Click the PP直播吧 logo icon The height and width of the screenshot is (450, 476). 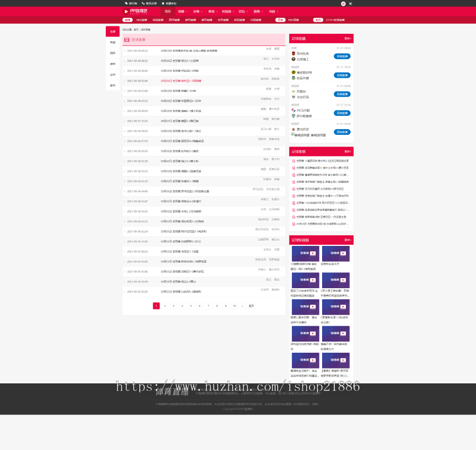click(x=126, y=12)
